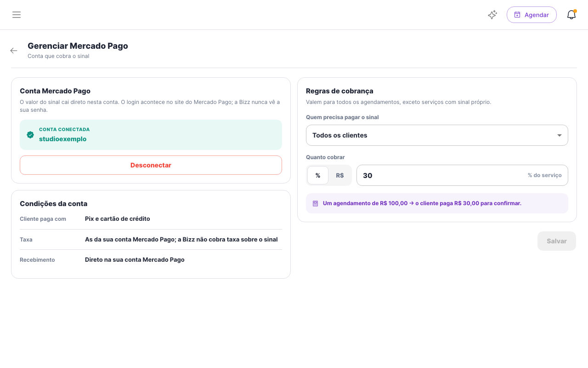Click the connected account name 'studioexemplo'
Image resolution: width=588 pixels, height=368 pixels.
pos(62,139)
